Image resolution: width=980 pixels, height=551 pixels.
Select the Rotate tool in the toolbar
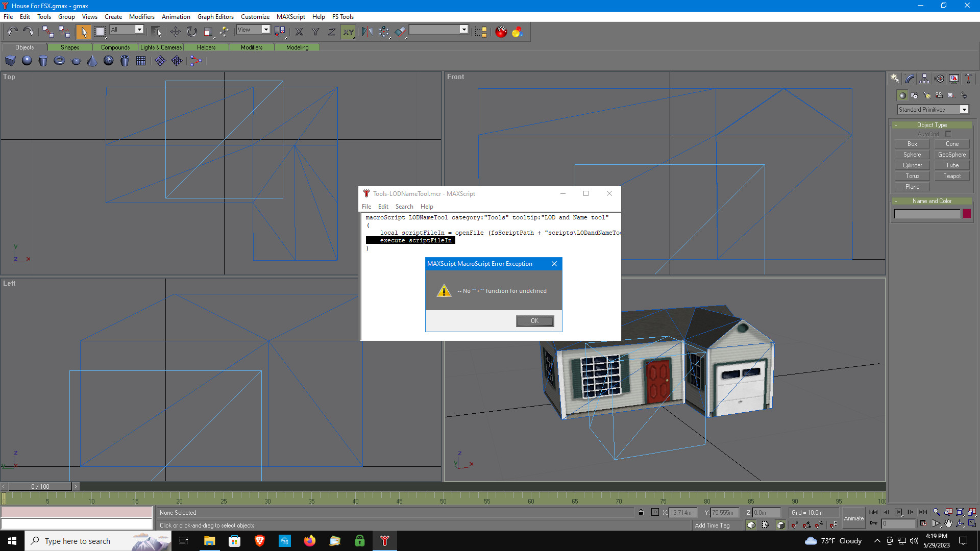click(x=191, y=32)
